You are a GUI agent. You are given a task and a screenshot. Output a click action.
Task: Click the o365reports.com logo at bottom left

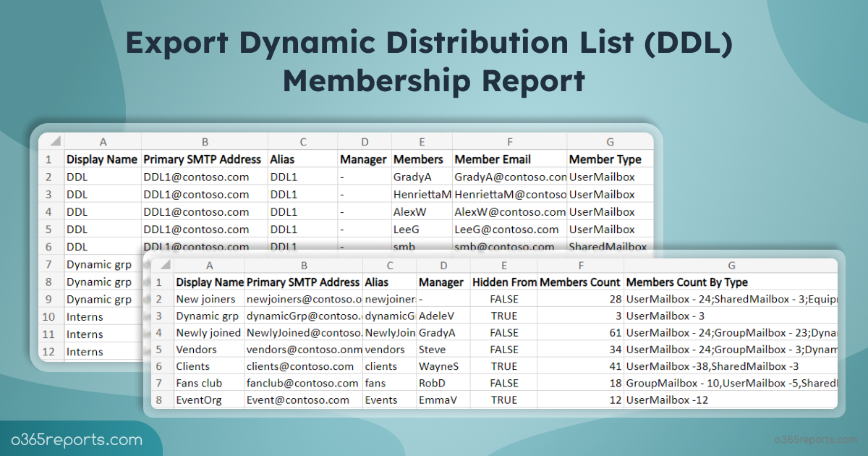[76, 440]
